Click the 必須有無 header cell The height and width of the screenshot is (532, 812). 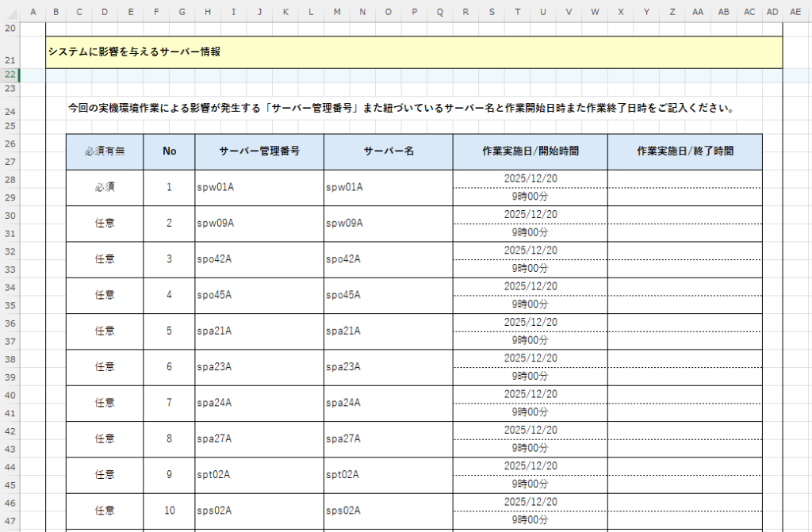click(x=105, y=151)
